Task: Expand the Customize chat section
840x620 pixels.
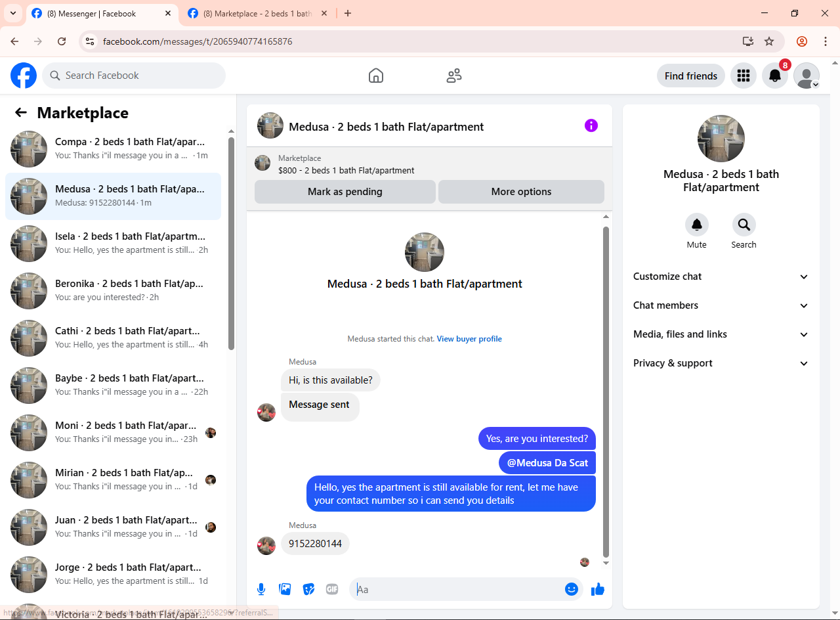Action: pyautogui.click(x=721, y=277)
